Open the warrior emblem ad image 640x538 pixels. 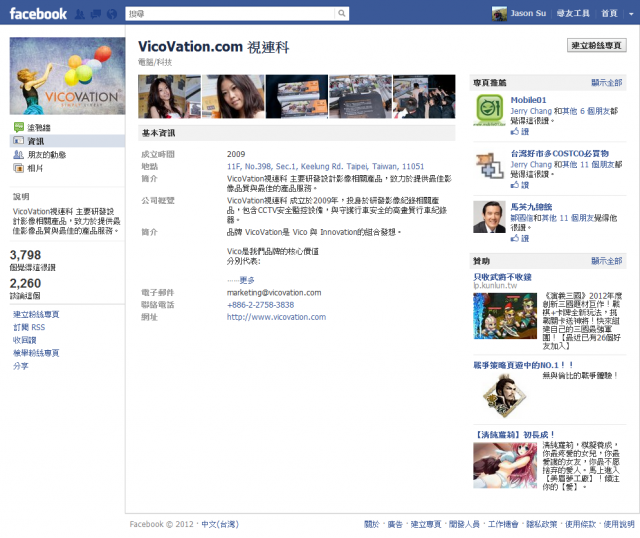click(505, 396)
